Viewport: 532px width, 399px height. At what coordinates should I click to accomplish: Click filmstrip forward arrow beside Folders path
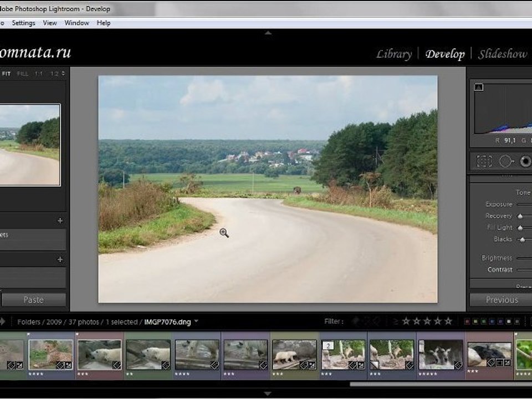(x=3, y=321)
